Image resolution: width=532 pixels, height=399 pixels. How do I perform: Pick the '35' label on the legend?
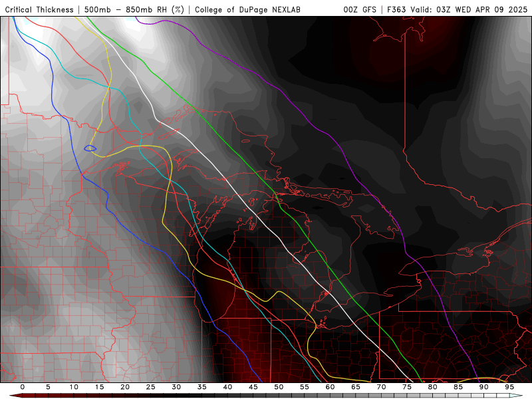(x=202, y=387)
